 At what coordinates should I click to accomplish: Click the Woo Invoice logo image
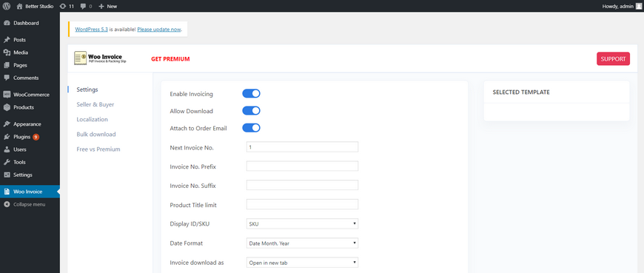(101, 58)
